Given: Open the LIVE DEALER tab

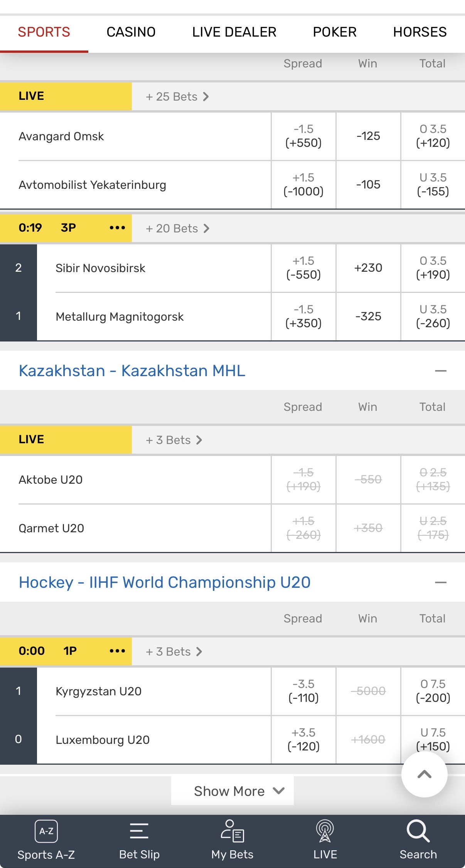Looking at the screenshot, I should click(234, 32).
